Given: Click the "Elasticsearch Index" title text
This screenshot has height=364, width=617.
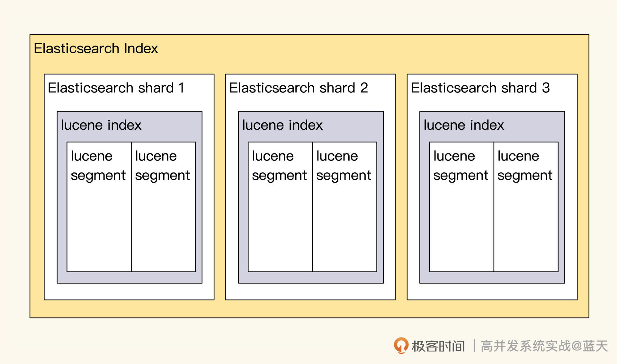Looking at the screenshot, I should pos(96,48).
